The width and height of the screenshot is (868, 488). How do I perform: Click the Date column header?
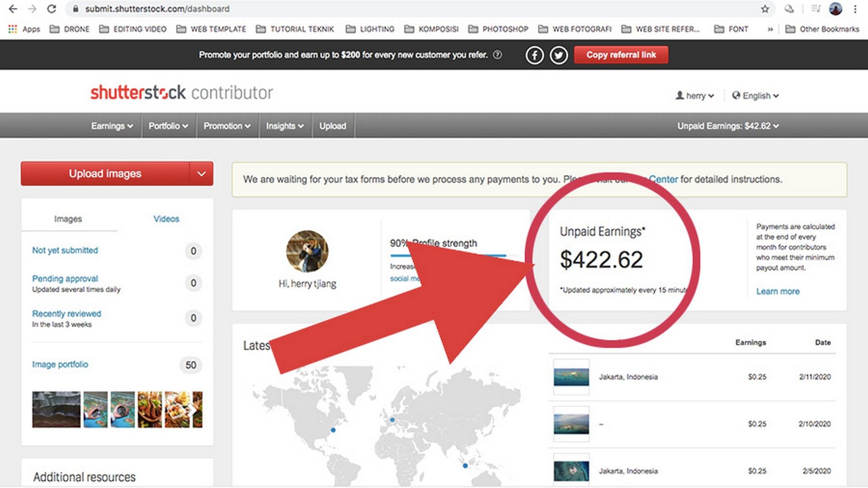click(x=823, y=343)
